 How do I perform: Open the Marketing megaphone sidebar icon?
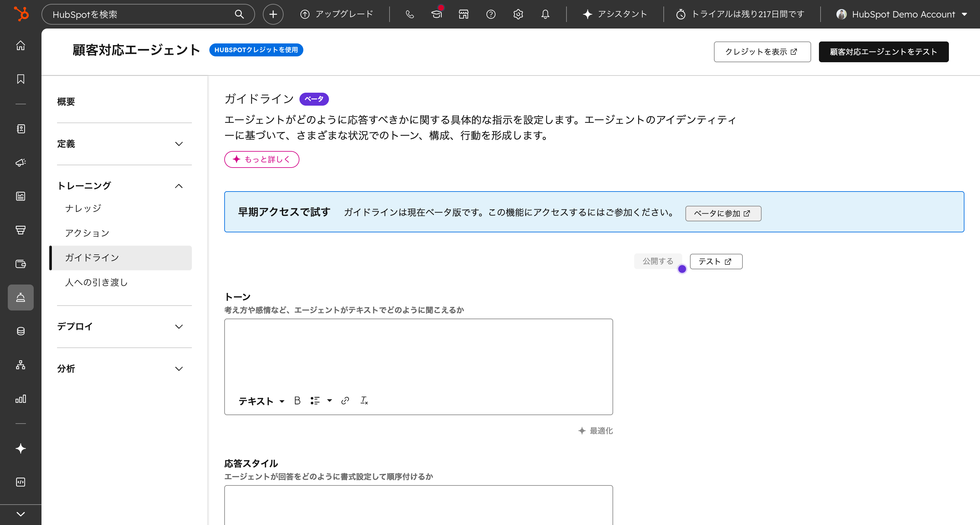tap(20, 162)
